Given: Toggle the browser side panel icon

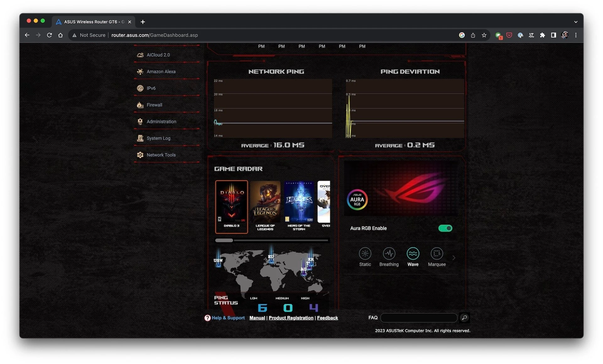Looking at the screenshot, I should [554, 35].
